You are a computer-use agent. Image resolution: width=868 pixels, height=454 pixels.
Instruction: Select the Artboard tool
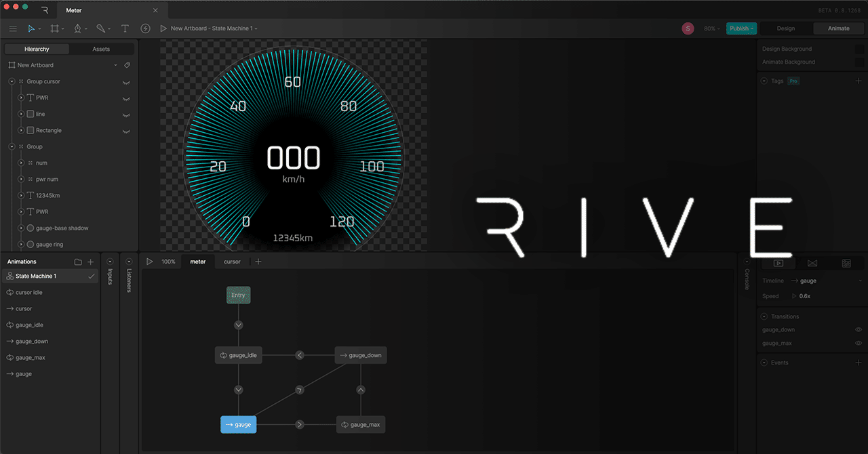56,28
